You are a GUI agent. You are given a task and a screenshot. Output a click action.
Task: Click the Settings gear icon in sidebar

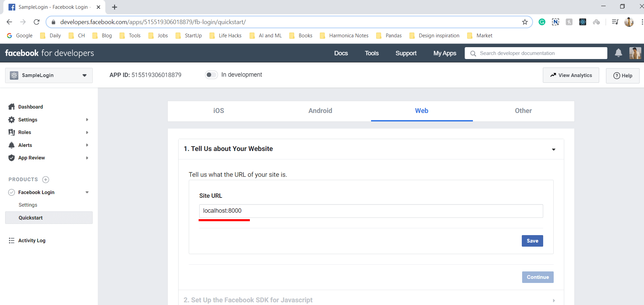12,120
